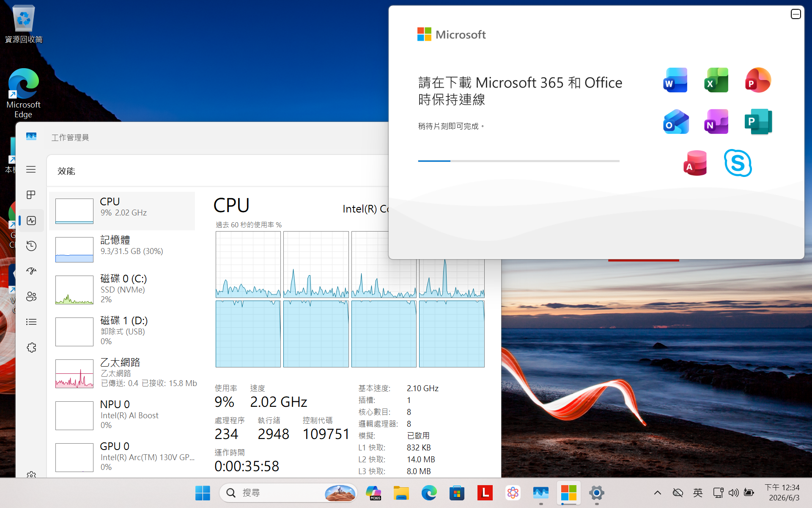Image resolution: width=812 pixels, height=508 pixels.
Task: Open the red L app on taskbar
Action: (485, 493)
